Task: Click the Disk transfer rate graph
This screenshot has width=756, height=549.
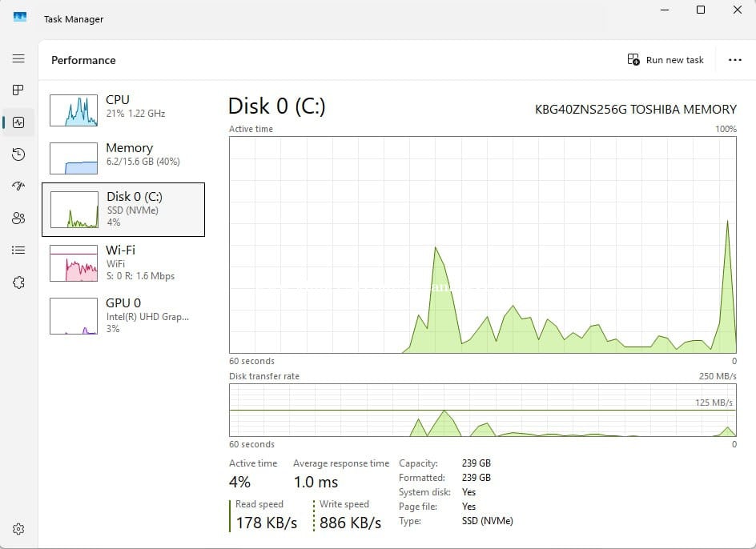Action: 482,410
